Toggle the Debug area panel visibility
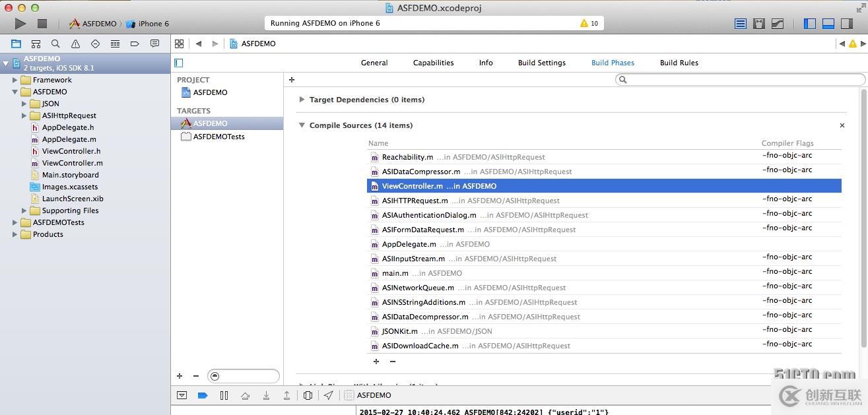The width and height of the screenshot is (868, 415). point(828,24)
